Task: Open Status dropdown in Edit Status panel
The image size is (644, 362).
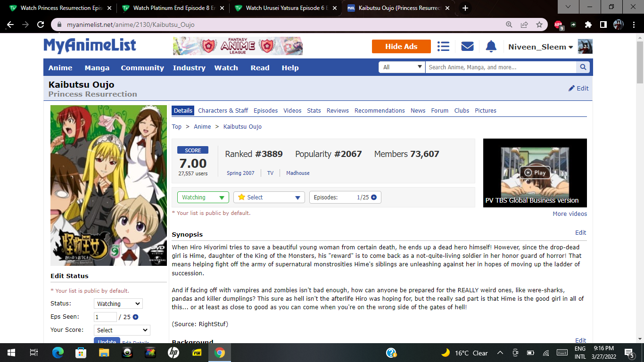Action: tap(118, 304)
